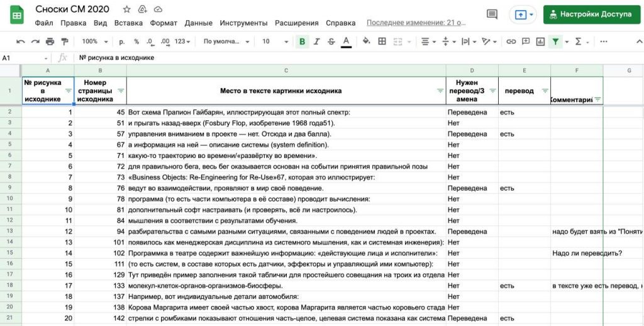
Task: Click the Undo icon
Action: point(21,42)
